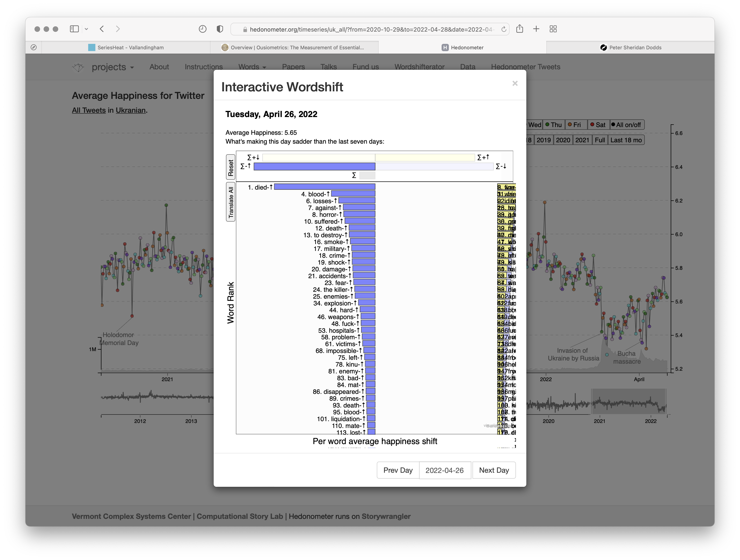Open the Data nav item
The height and width of the screenshot is (560, 740).
468,67
